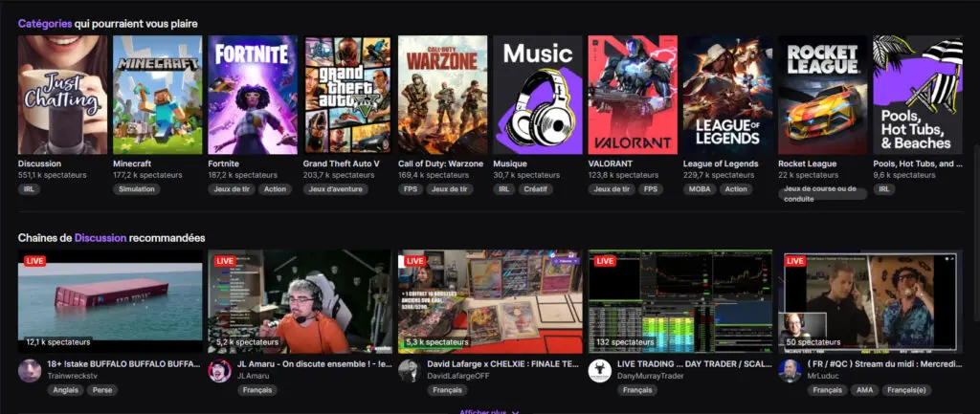Open stream title David Lafarge x CHELXIE
This screenshot has width=980, height=414.
[x=503, y=363]
